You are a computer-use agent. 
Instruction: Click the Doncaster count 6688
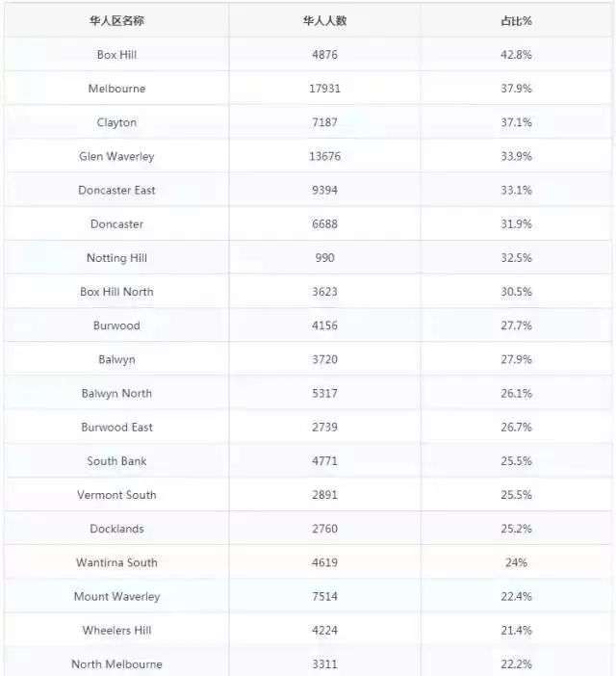point(324,224)
